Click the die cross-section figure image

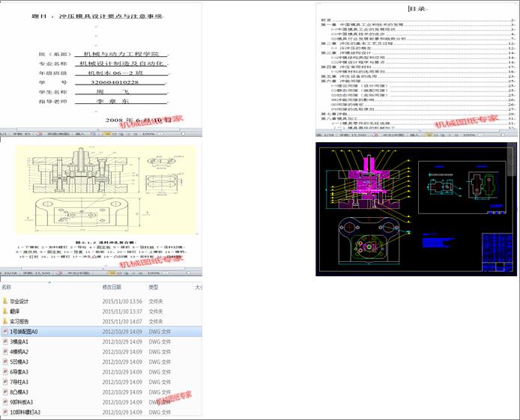pyautogui.click(x=106, y=190)
